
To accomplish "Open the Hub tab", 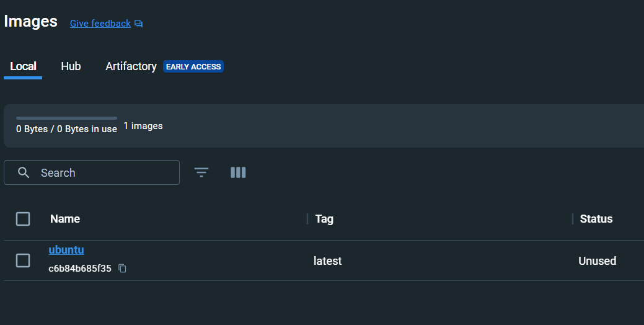I will 71,66.
